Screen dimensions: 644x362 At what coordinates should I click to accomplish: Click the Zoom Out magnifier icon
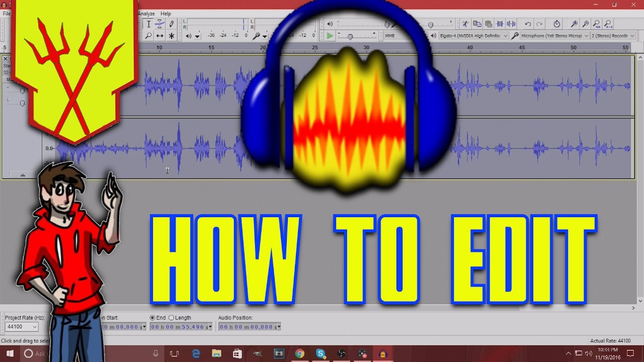(x=586, y=24)
